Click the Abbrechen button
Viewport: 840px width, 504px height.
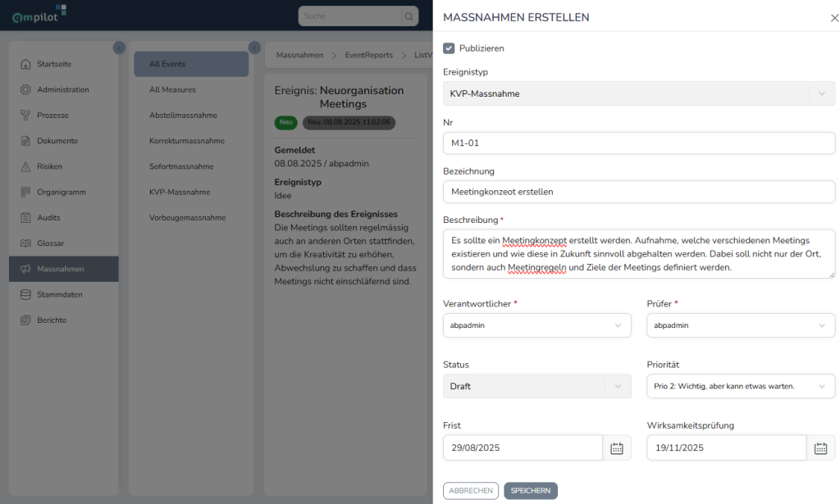(470, 491)
